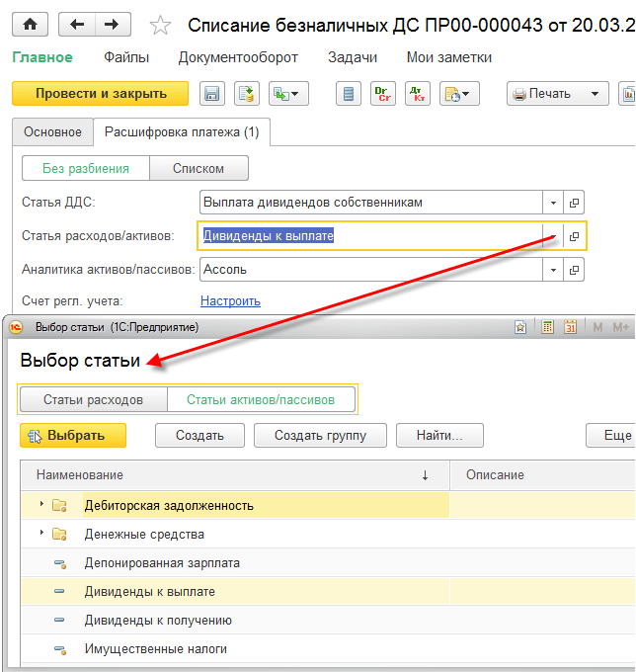Image resolution: width=636 pixels, height=672 pixels.
Task: Click the back navigation arrow
Action: [77, 25]
